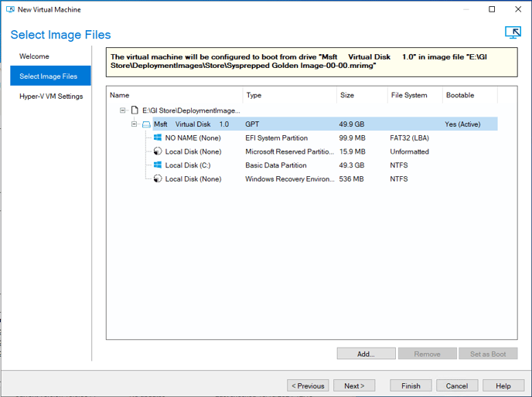Click the 15.9 MB size value
Screen dimensions: 532x397
click(352, 151)
